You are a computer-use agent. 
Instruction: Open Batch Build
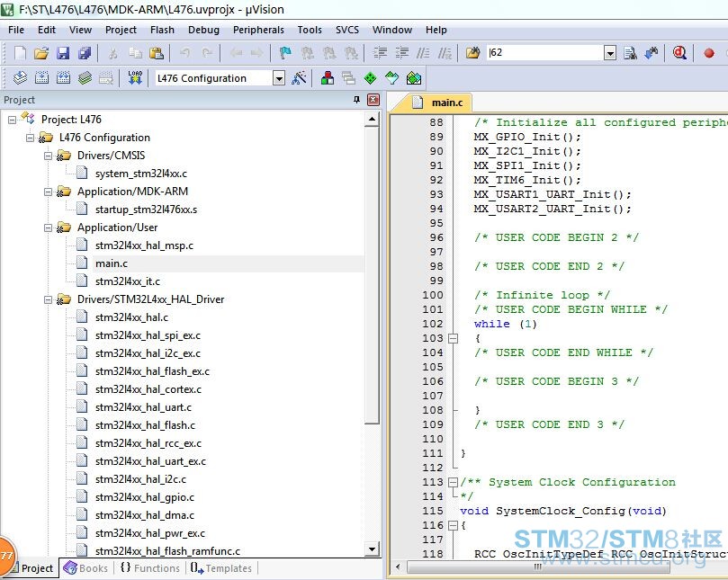[85, 78]
